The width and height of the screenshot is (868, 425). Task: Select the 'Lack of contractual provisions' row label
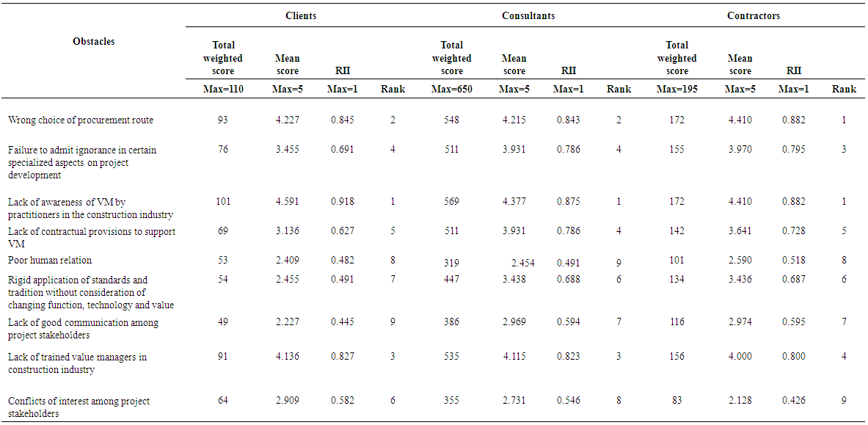click(x=91, y=237)
